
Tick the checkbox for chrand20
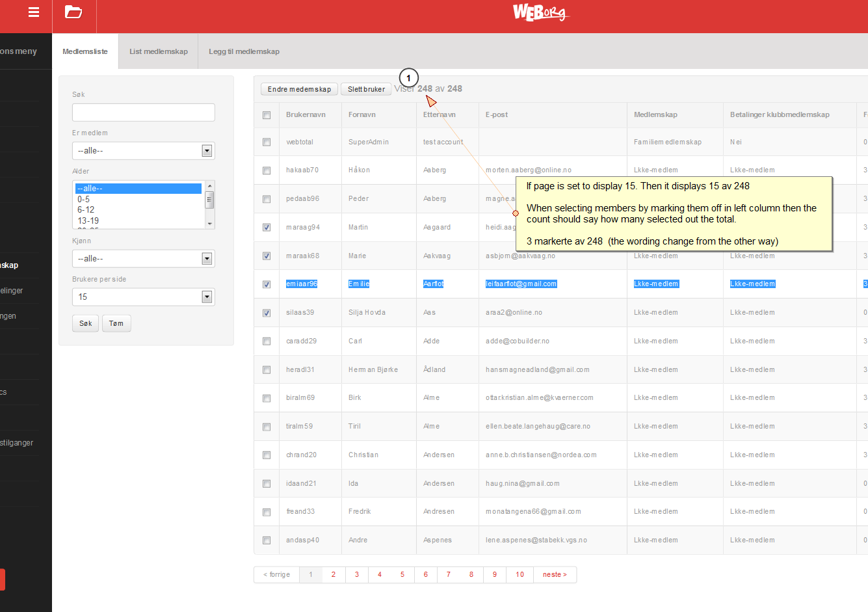[x=267, y=455]
